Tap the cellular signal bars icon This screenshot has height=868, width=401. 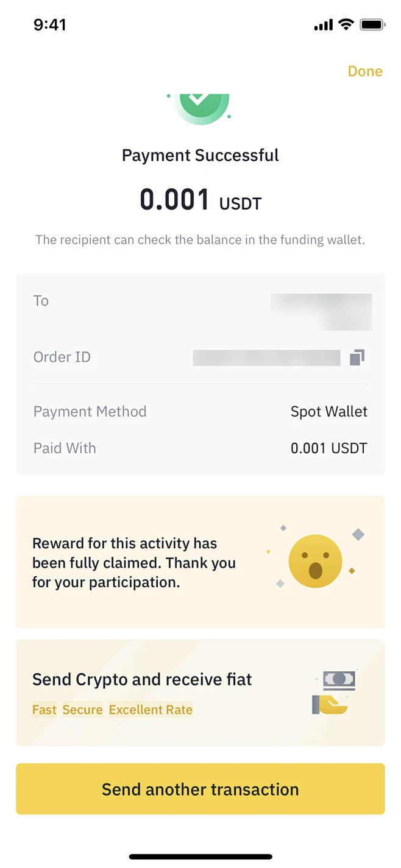click(x=322, y=24)
